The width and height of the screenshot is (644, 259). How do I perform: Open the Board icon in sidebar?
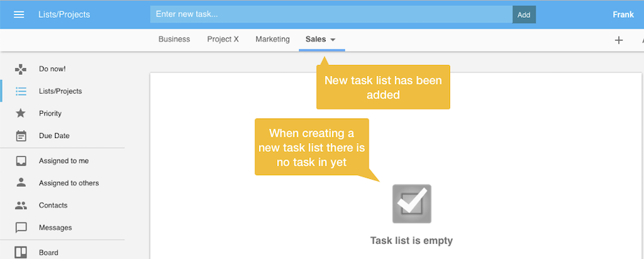[x=21, y=253]
